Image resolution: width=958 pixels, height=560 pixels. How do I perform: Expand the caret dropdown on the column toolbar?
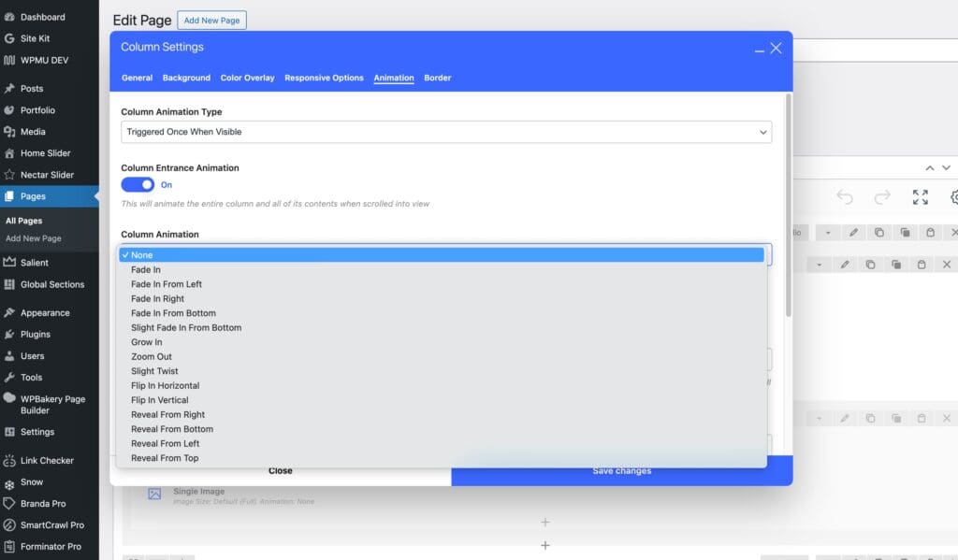coord(820,265)
